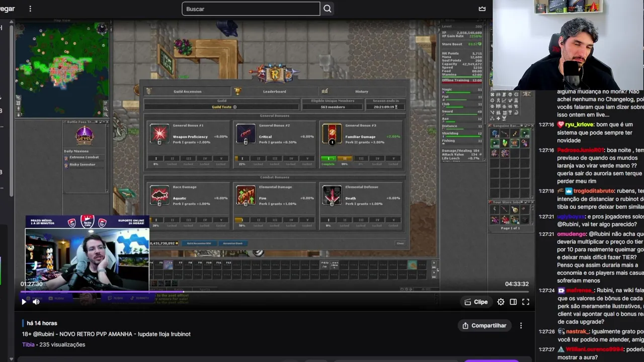Open nastrak_'s chat profile
The image size is (644, 362).
tap(577, 332)
